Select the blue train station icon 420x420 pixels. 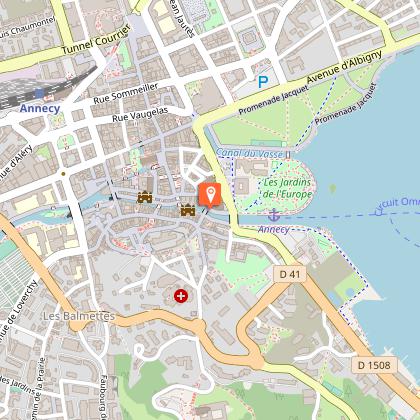40,93
